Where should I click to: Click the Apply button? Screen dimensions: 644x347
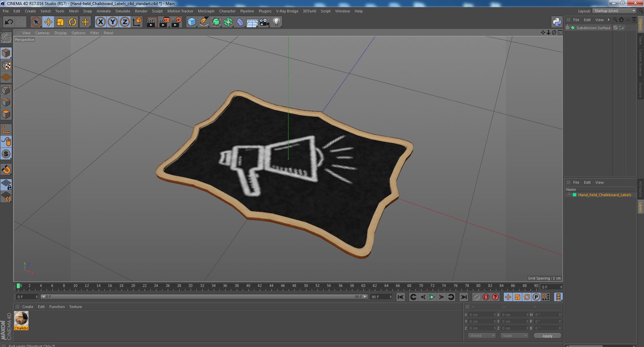click(x=547, y=336)
